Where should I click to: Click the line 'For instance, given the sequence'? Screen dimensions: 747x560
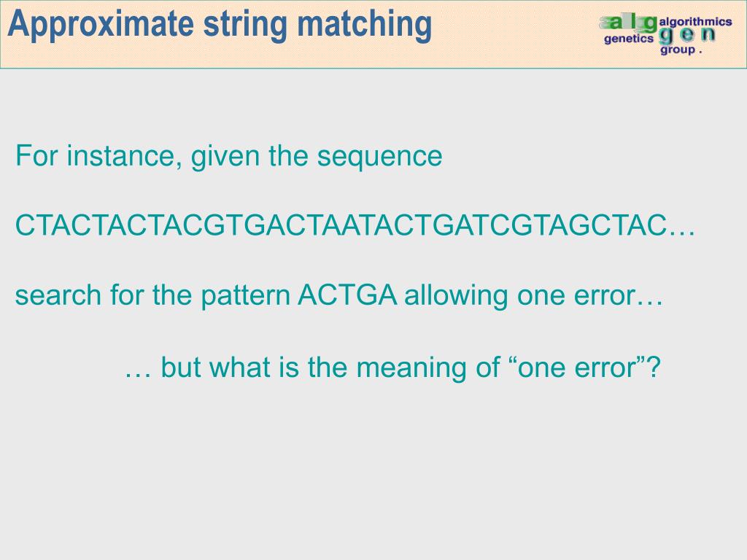coord(228,157)
